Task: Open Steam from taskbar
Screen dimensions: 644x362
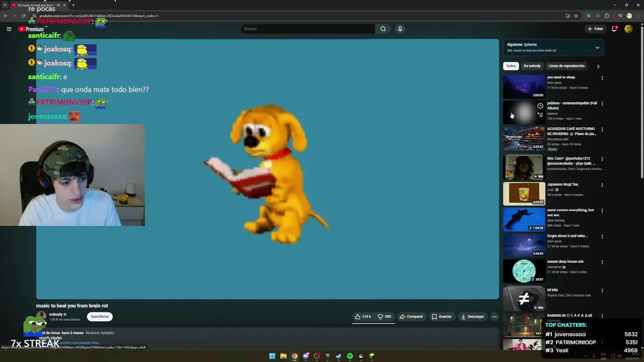Action: coord(339,356)
